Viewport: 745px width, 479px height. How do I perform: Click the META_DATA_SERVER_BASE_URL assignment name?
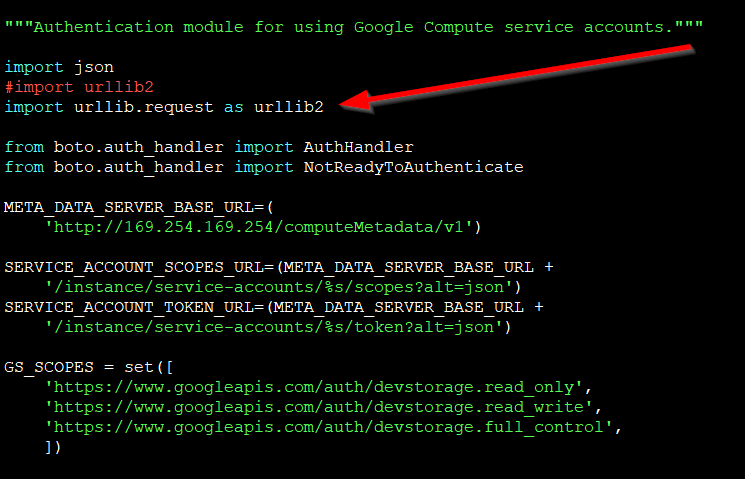tap(129, 207)
